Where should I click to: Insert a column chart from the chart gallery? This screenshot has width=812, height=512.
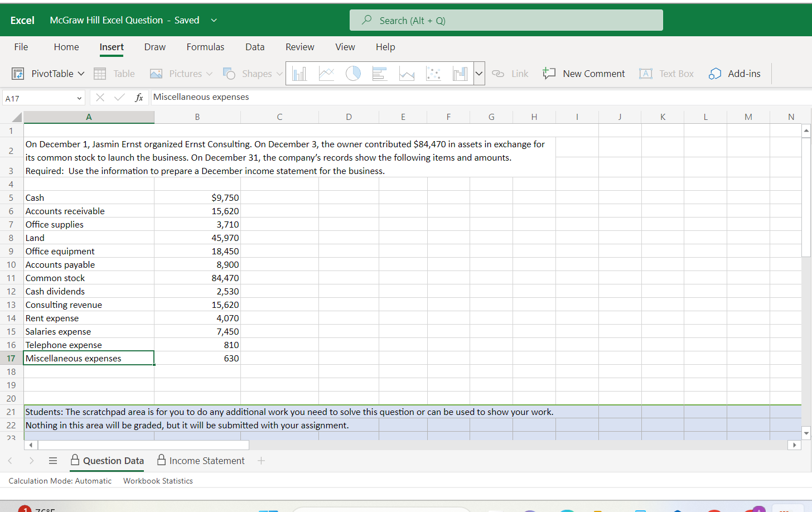coord(299,74)
